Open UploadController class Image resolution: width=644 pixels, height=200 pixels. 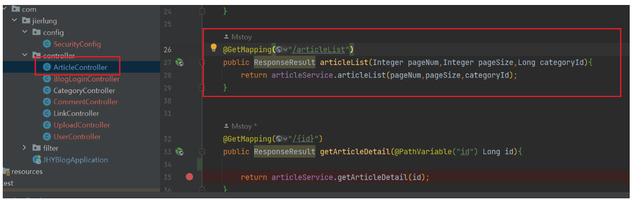82,125
